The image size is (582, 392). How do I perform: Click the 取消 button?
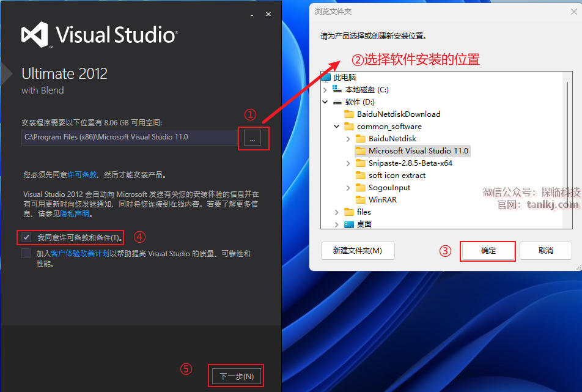[545, 251]
